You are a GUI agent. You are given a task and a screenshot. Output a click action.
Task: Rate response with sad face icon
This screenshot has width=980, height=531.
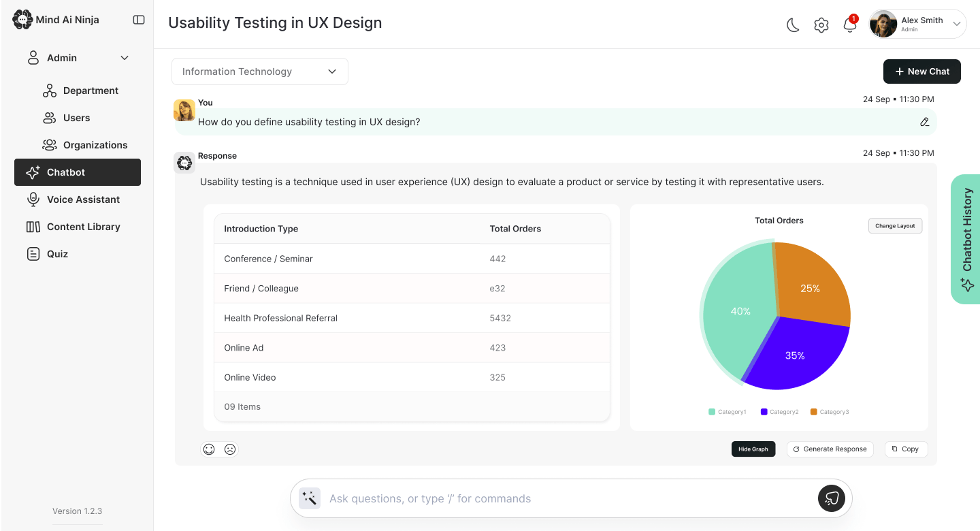click(230, 449)
